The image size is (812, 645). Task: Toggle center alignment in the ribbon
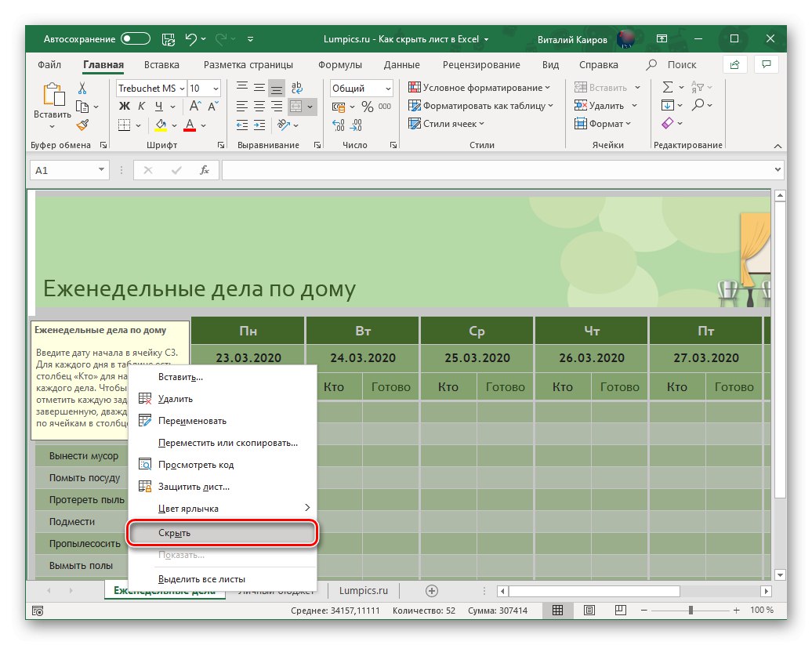pos(259,107)
